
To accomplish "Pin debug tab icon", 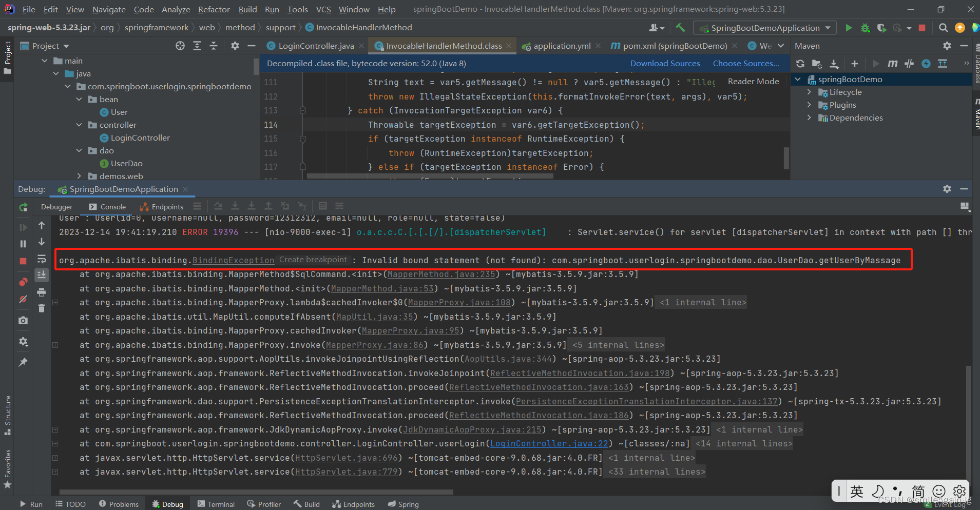I will pyautogui.click(x=23, y=362).
